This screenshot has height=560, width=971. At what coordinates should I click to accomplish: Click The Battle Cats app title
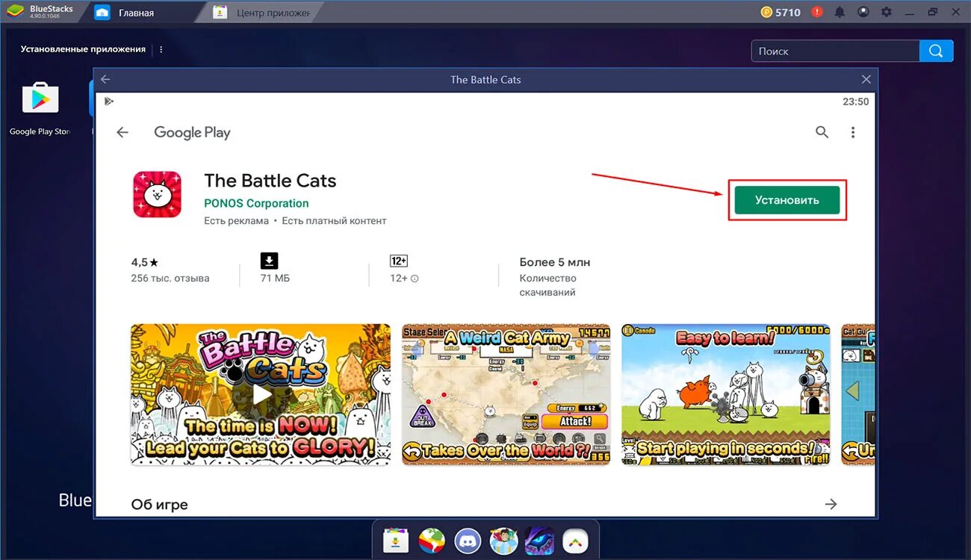tap(270, 181)
